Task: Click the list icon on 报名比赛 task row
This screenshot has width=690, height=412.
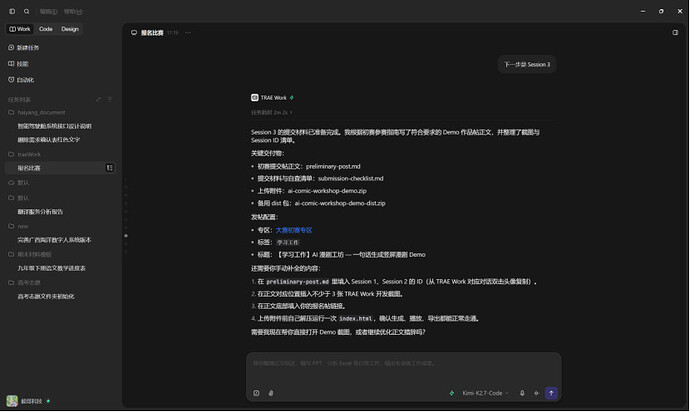Action: [x=110, y=168]
